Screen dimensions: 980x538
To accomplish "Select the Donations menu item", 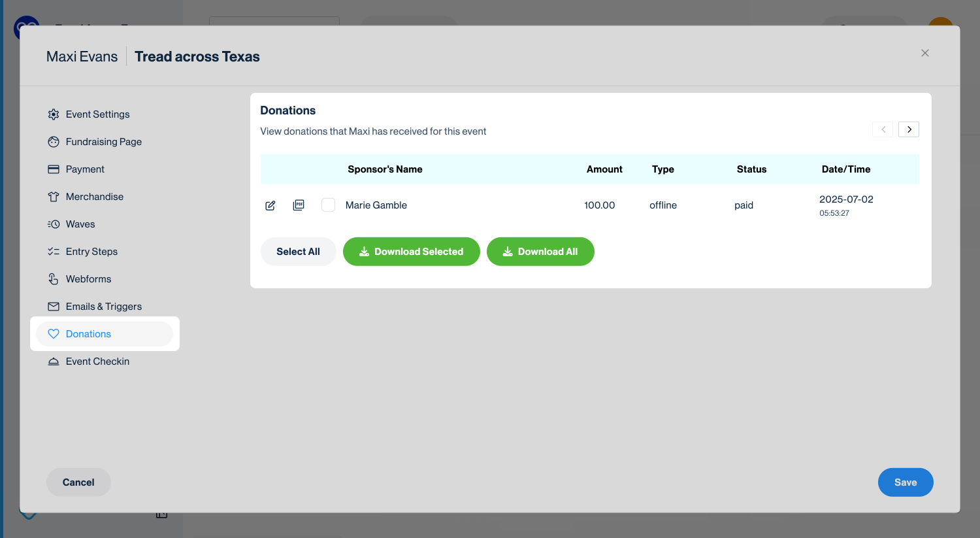I will [x=88, y=334].
